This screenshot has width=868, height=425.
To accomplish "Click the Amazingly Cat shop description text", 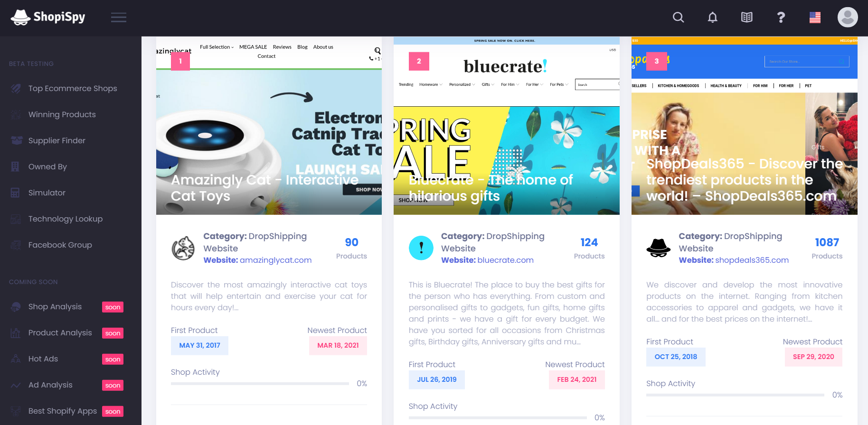I will (269, 296).
